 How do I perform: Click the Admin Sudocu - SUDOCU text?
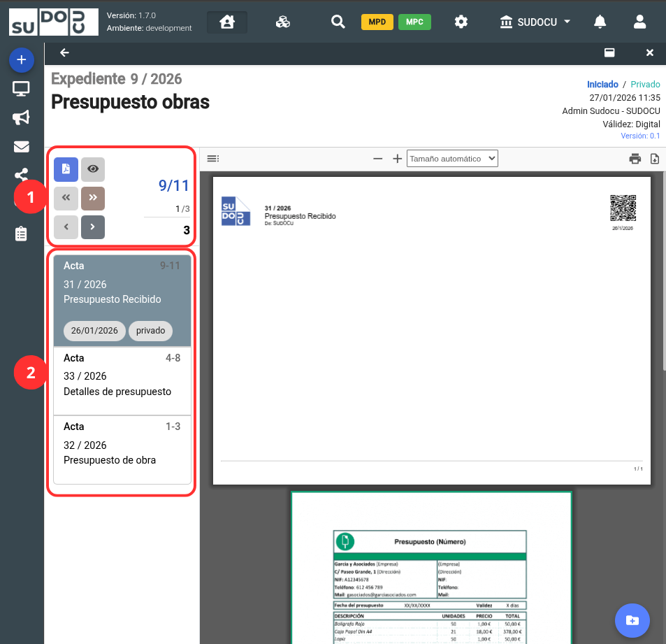pos(611,111)
